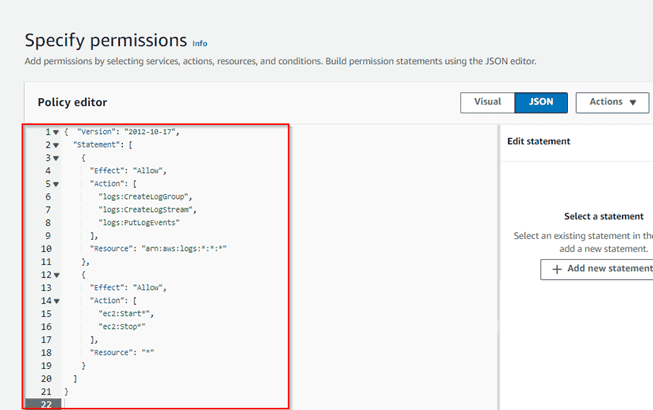Open the Actions dropdown menu

pos(612,102)
